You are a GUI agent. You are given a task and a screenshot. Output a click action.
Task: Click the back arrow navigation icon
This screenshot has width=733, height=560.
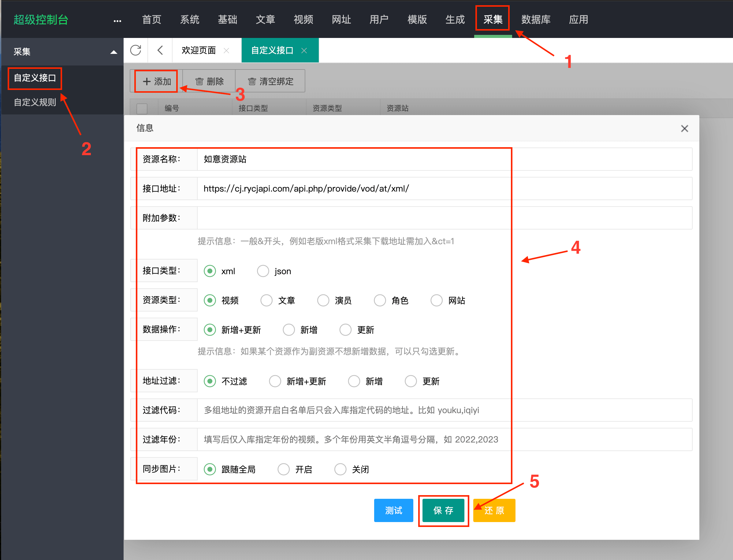coord(160,50)
